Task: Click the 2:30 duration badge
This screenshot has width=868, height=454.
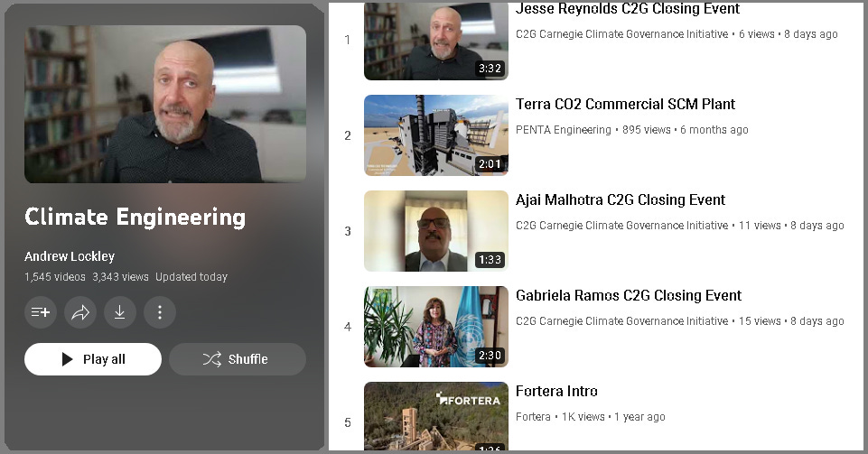Action: 490,356
